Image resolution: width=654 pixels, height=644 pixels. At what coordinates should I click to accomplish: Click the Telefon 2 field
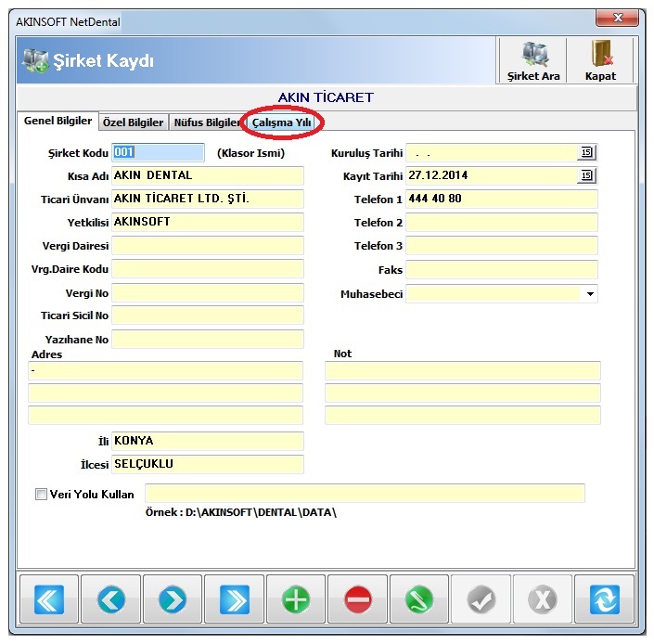(x=502, y=222)
